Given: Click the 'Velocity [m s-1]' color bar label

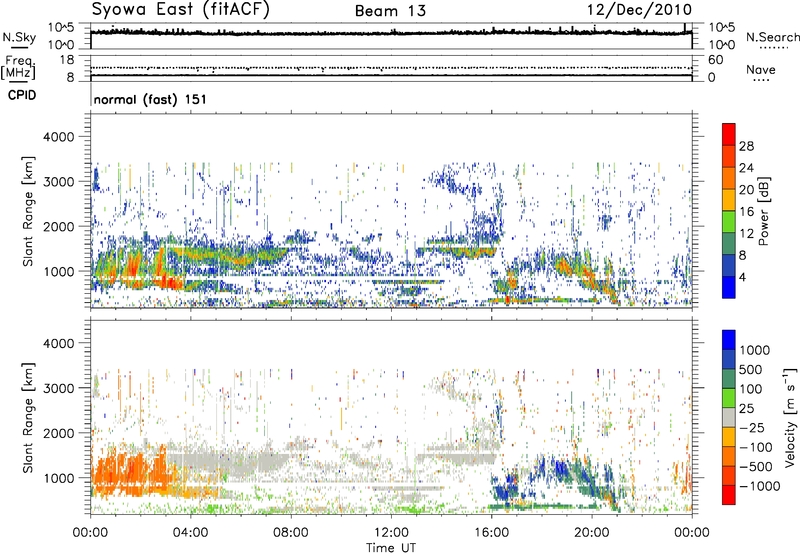Looking at the screenshot, I should (x=790, y=417).
